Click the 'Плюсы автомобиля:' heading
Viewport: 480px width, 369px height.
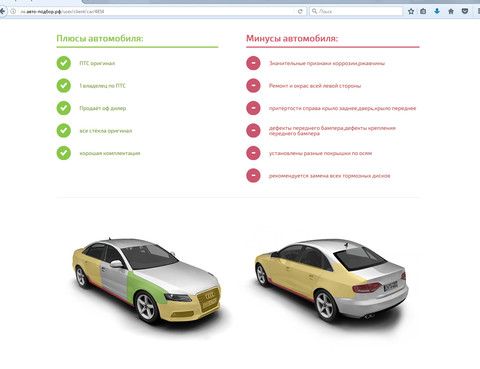[100, 39]
